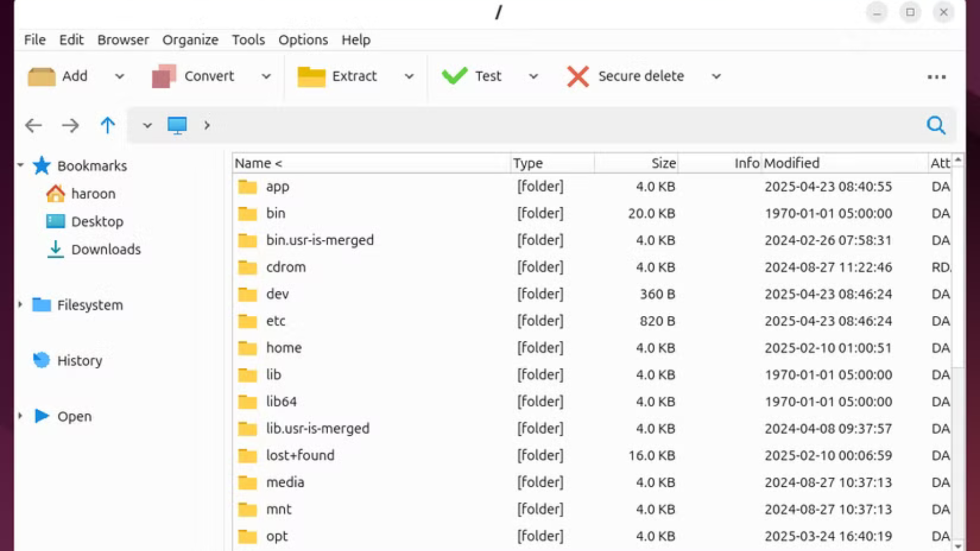Sort by the Modified column header
980x551 pixels.
791,163
